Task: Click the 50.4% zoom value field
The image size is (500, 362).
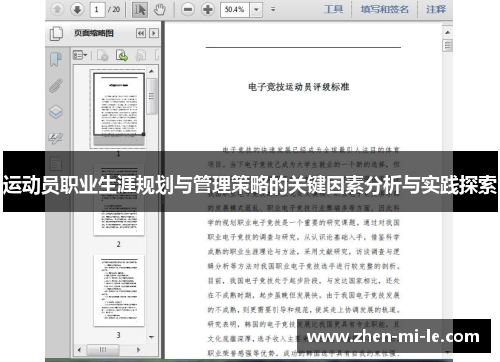Action: (235, 9)
